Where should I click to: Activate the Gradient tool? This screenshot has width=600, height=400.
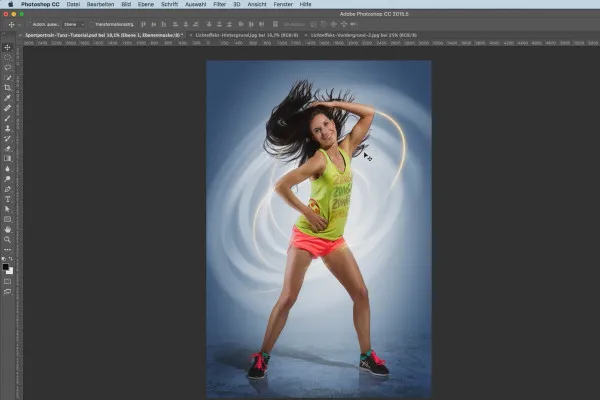pyautogui.click(x=7, y=158)
